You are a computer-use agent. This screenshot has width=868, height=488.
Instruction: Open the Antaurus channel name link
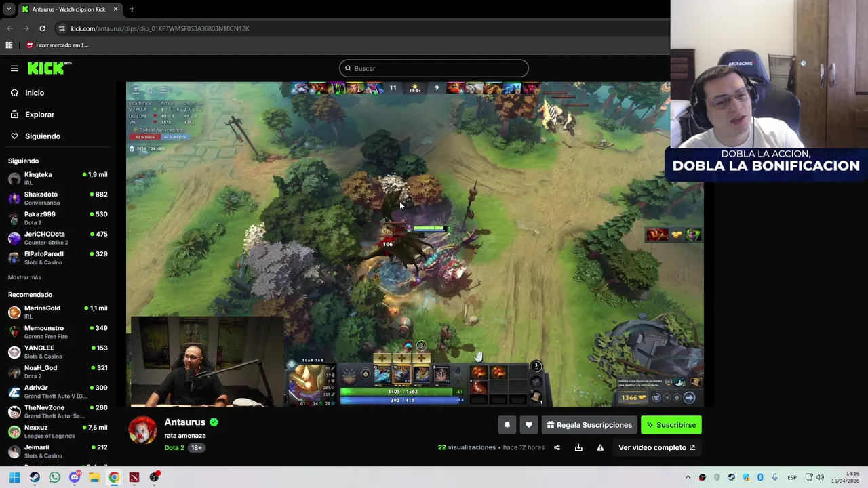pos(184,422)
